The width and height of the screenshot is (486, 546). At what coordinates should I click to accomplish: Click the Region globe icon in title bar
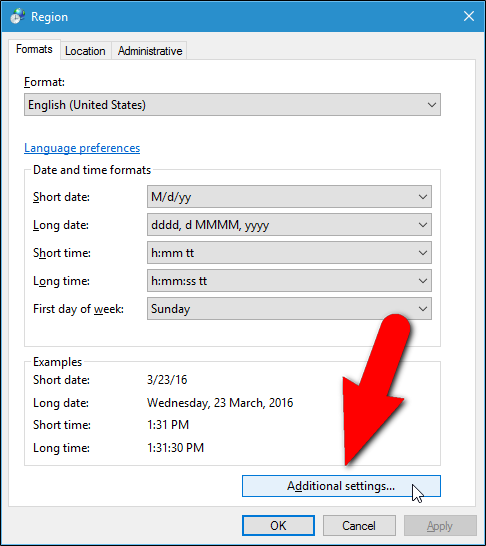point(17,16)
